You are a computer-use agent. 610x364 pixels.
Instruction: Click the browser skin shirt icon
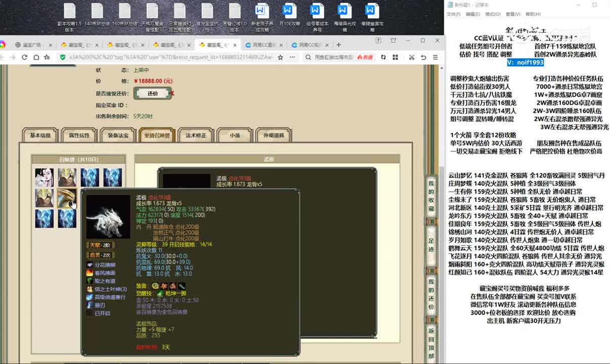click(x=393, y=40)
